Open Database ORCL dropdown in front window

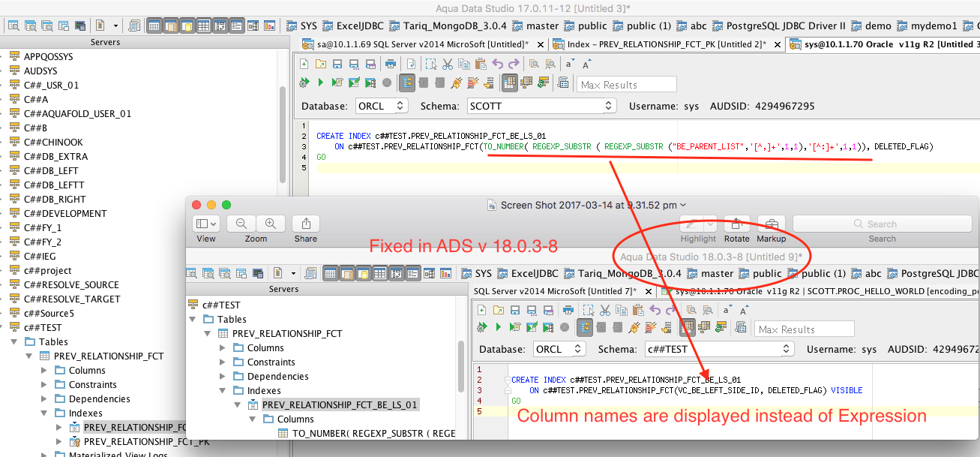pyautogui.click(x=559, y=349)
